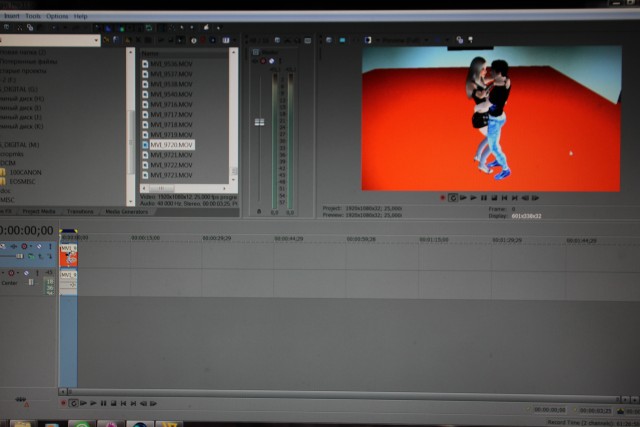Open the Insert menu
Screen dimensions: 640x427
(11, 16)
